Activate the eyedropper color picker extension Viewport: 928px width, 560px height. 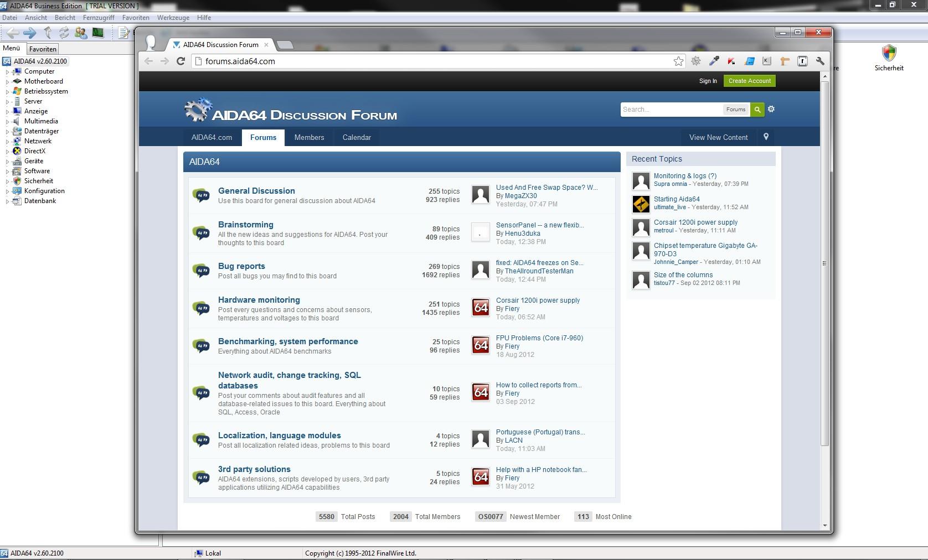point(714,61)
